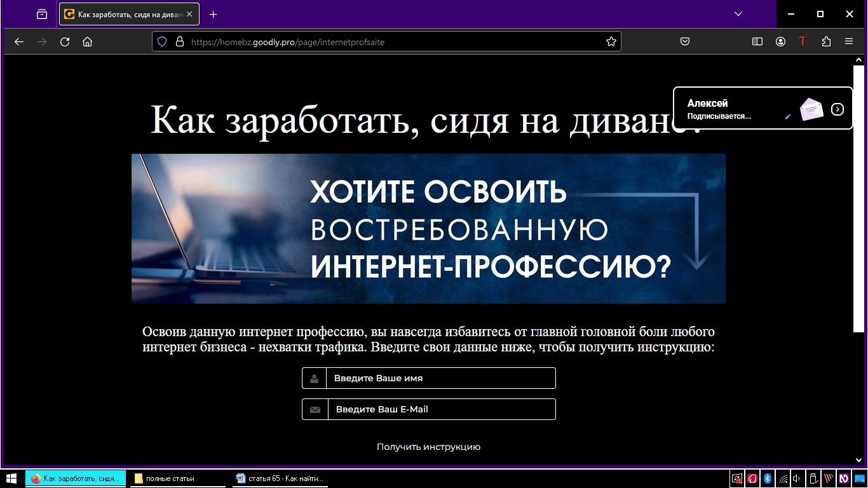Open the list all tabs dropdown
The image size is (868, 488).
pyautogui.click(x=738, y=14)
